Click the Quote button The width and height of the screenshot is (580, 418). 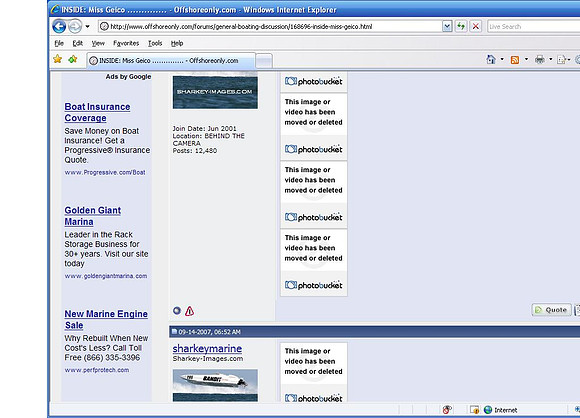pos(551,310)
